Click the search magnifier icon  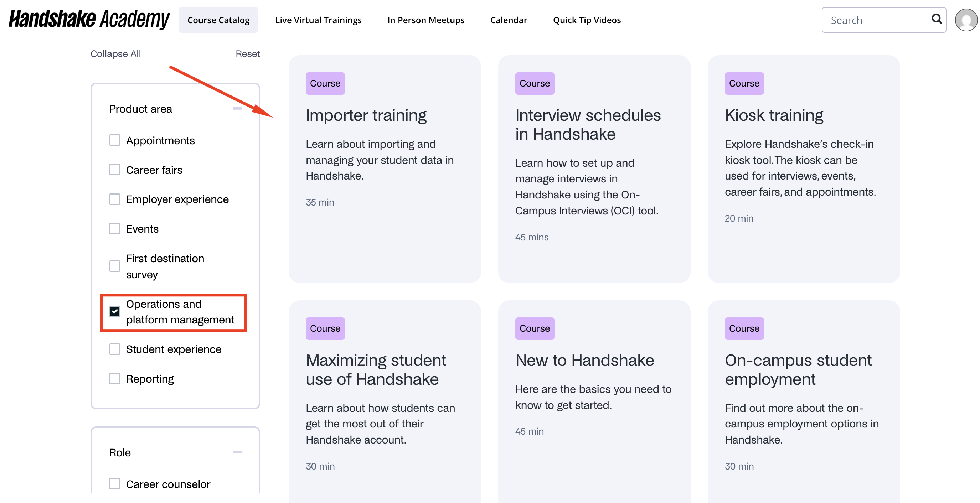(x=936, y=19)
